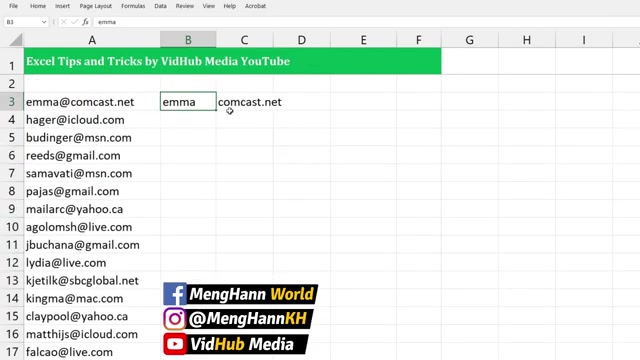Open the Acrobat ribbon tab

tap(256, 6)
